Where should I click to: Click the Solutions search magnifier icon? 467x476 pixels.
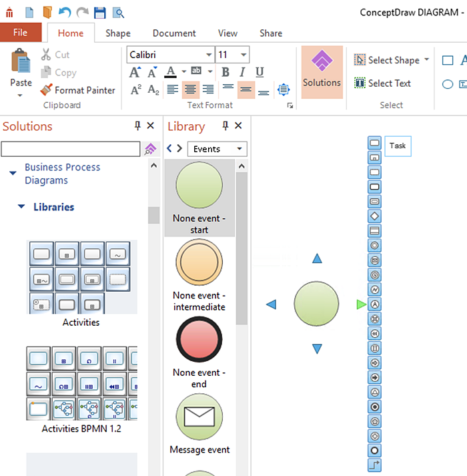[x=151, y=149]
